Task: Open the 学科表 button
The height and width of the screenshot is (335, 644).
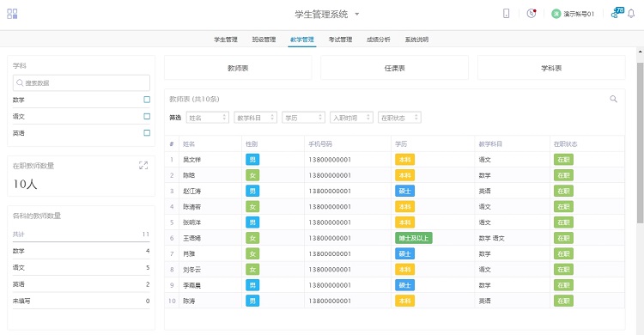Action: pyautogui.click(x=551, y=68)
